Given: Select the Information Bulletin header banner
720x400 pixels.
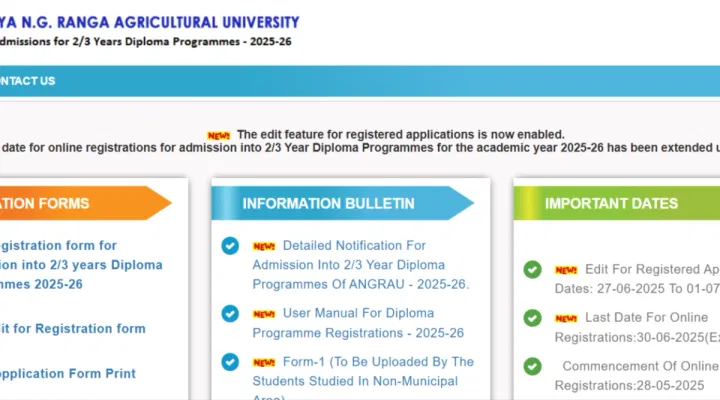Looking at the screenshot, I should click(343, 203).
